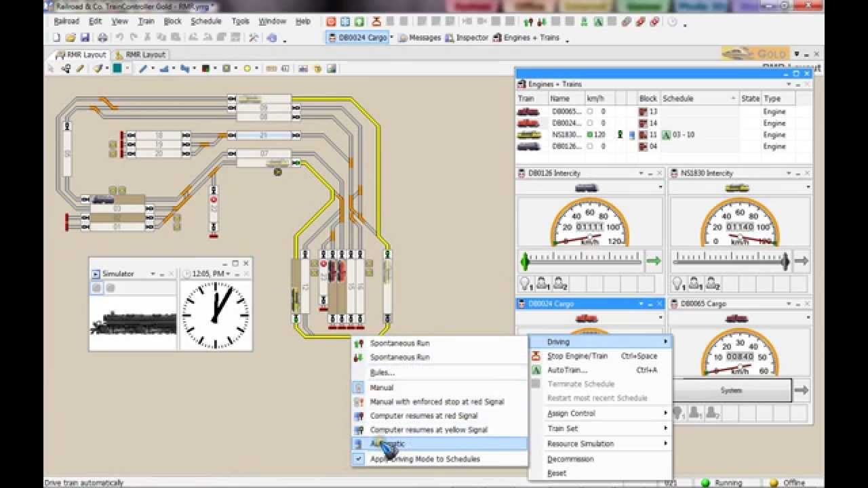868x488 pixels.
Task: Click the steam locomotive image in Simulator
Action: (134, 323)
